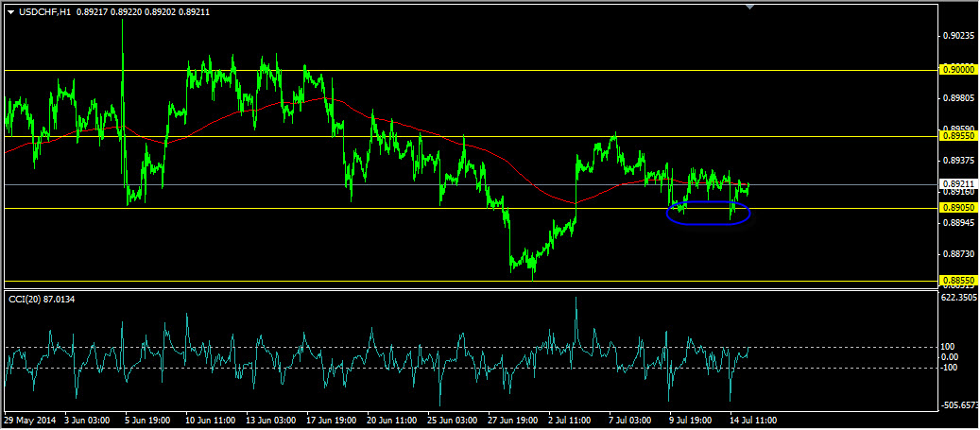Click the current price tag 0.89211
980x430 pixels.
point(957,184)
